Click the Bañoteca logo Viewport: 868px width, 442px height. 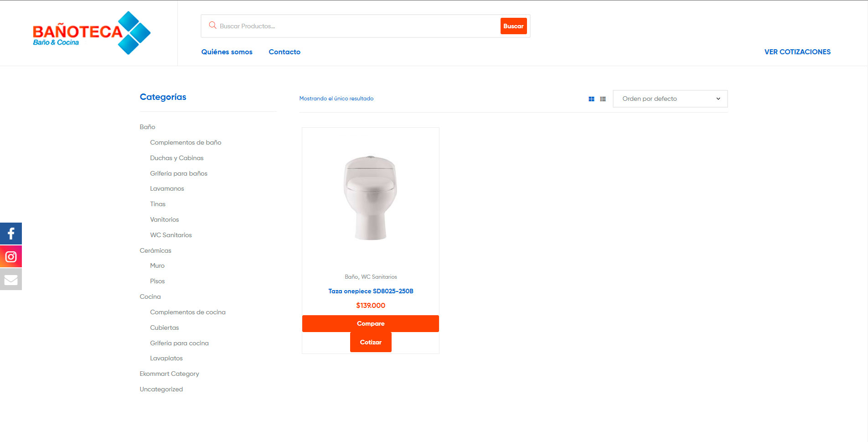tap(91, 33)
